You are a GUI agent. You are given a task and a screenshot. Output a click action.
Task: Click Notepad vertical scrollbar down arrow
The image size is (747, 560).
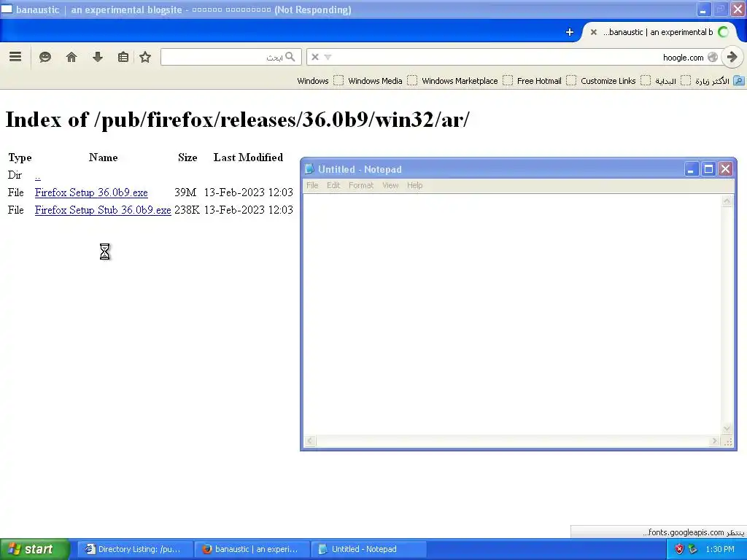coord(727,429)
